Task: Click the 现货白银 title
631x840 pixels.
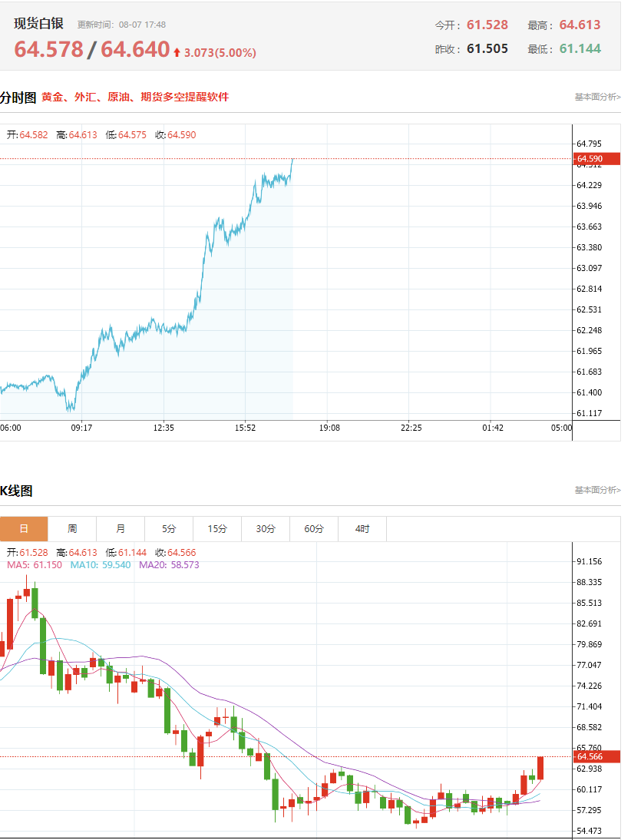Action: [x=38, y=24]
